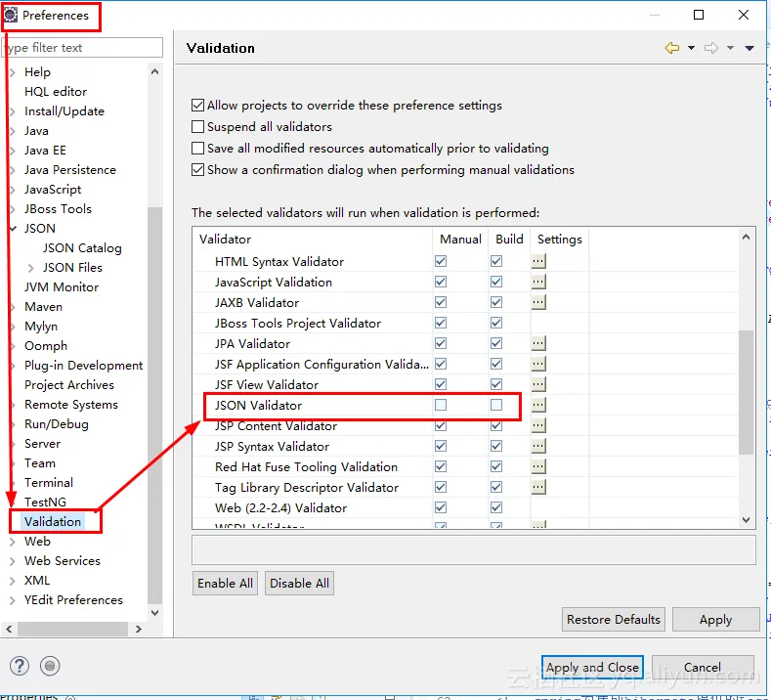Collapse the JSON tree node
This screenshot has width=771, height=700.
[x=13, y=229]
